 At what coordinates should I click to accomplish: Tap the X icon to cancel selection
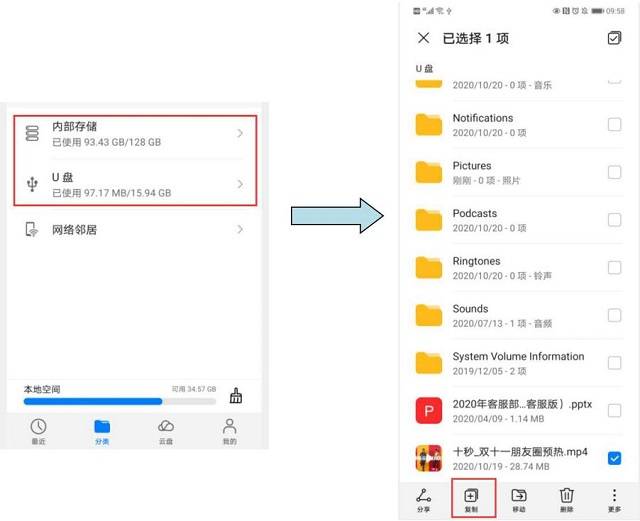(423, 38)
